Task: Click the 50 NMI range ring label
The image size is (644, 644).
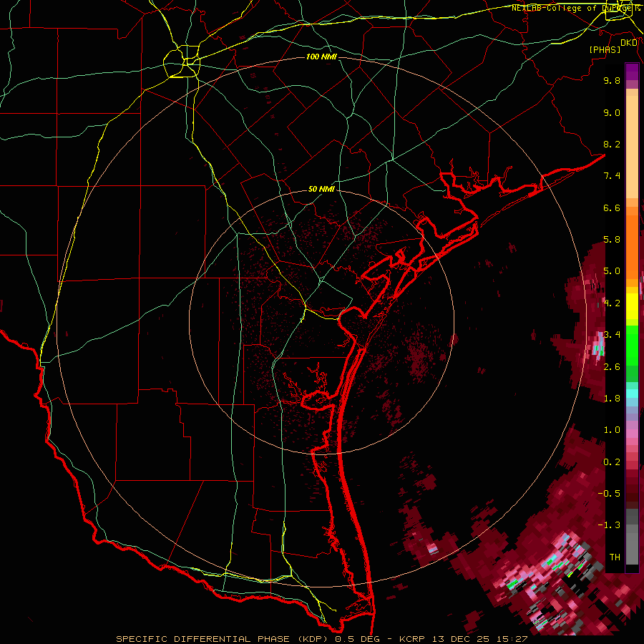Action: coord(321,189)
